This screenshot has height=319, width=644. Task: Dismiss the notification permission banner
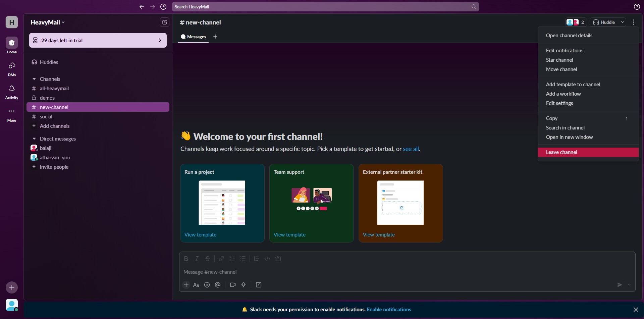[x=636, y=310]
